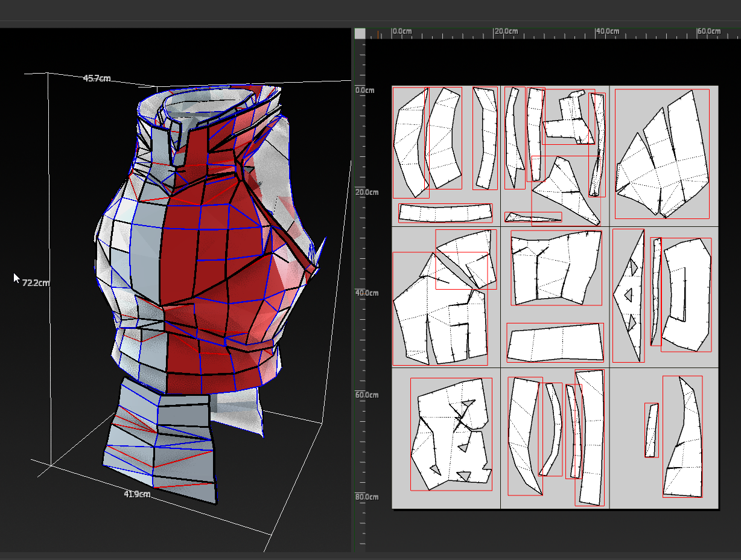Click the 0.0cm mark on the horizontal ruler

click(x=402, y=31)
